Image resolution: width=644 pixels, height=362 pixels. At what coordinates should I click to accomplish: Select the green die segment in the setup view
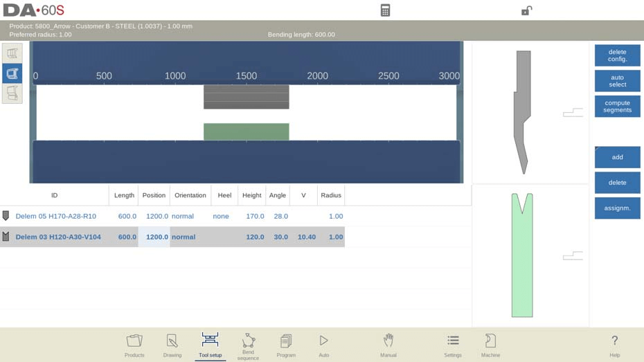[246, 132]
